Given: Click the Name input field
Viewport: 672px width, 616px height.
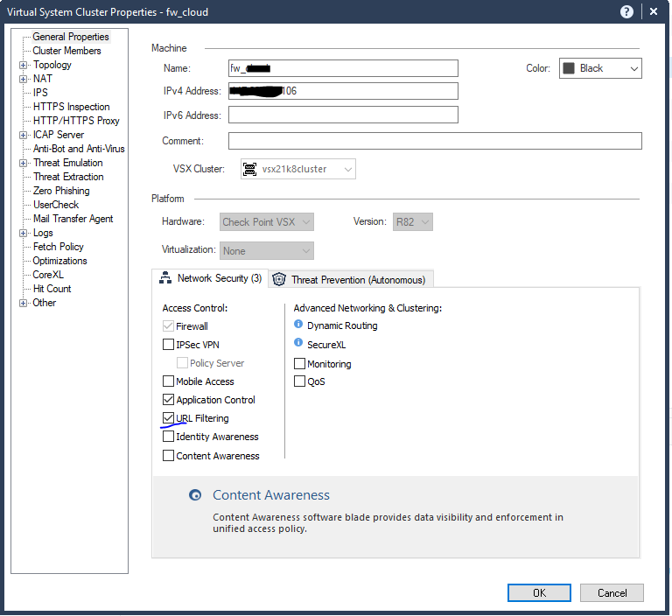Looking at the screenshot, I should (343, 68).
